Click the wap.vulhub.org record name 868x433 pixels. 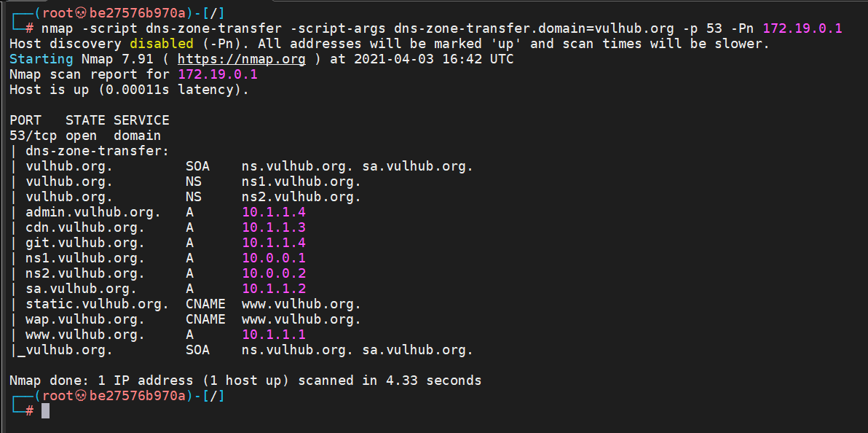[85, 319]
